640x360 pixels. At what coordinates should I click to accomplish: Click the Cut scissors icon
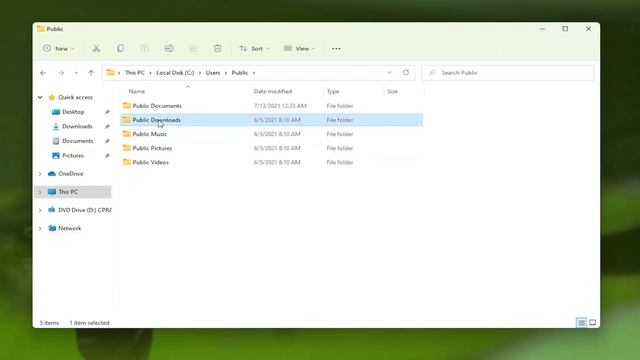[96, 49]
